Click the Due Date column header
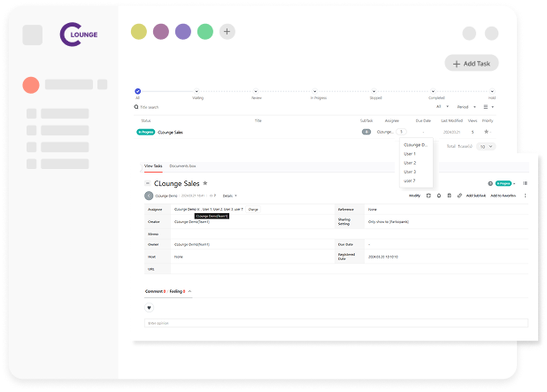This screenshot has height=392, width=547. 423,120
